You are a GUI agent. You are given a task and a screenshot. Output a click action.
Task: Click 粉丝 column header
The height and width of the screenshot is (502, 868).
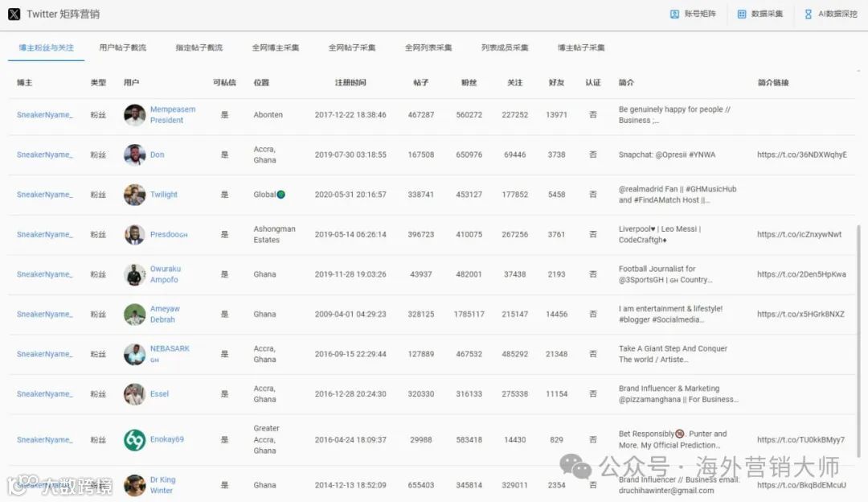[x=469, y=83]
